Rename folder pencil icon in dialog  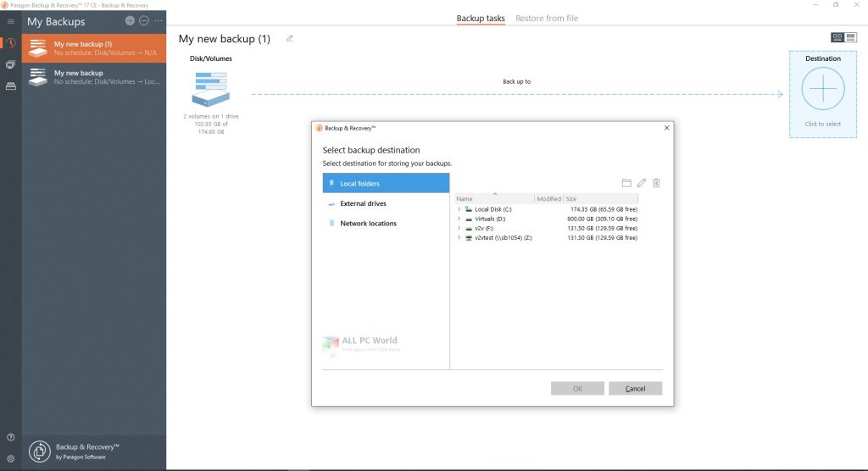click(x=642, y=183)
